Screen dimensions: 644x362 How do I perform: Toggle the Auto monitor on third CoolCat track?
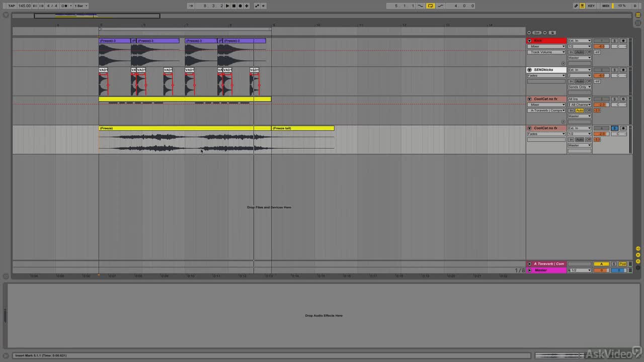(580, 111)
